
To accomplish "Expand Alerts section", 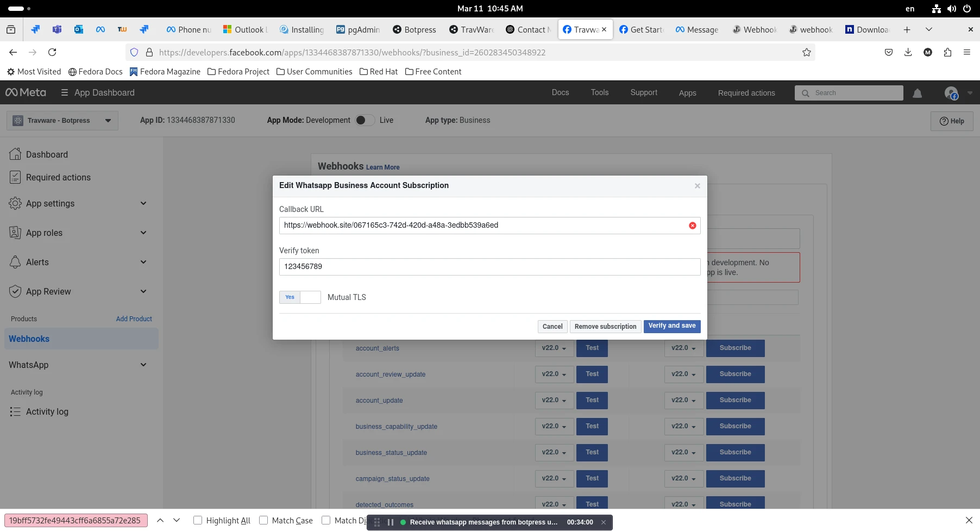I will click(x=143, y=262).
